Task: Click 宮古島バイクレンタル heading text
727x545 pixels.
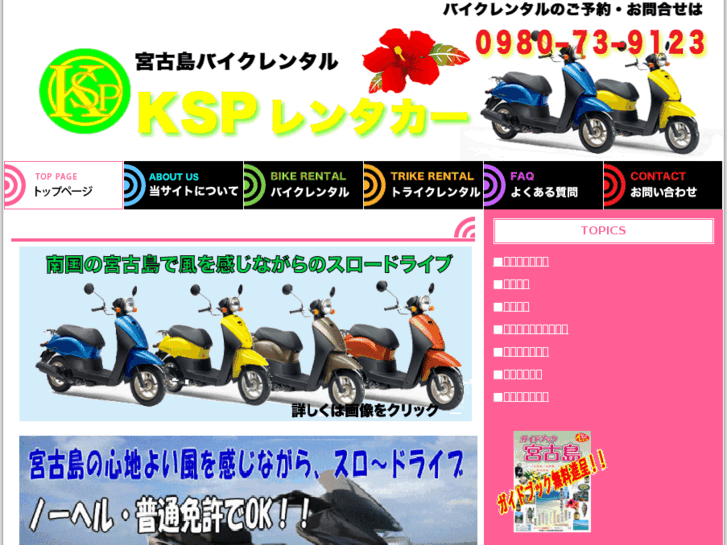Action: tap(236, 62)
